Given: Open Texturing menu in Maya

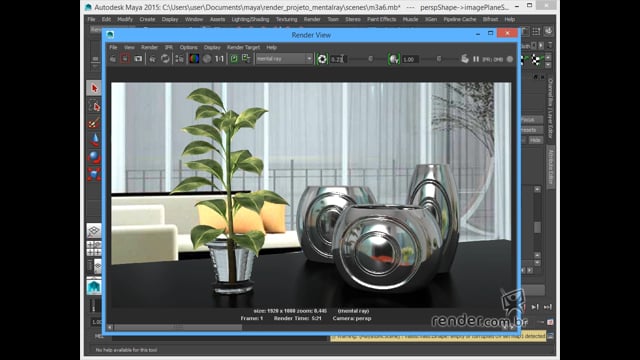Looking at the screenshot, I should (286, 19).
